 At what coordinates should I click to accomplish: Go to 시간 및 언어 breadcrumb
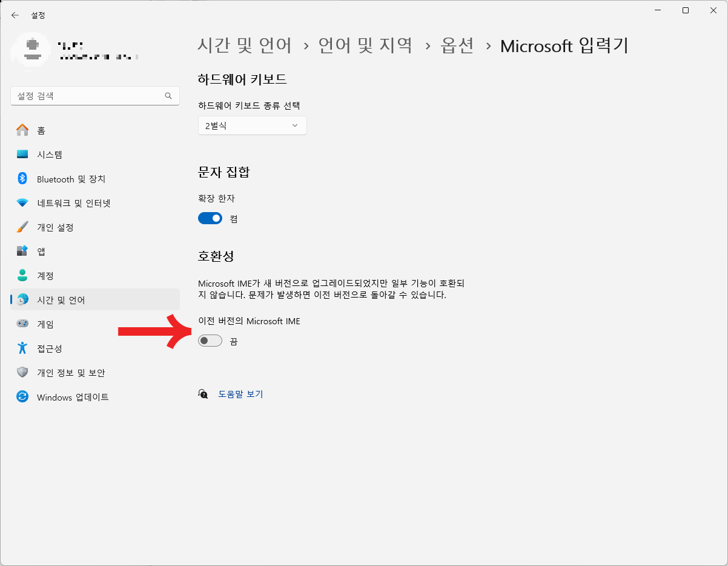pos(245,45)
